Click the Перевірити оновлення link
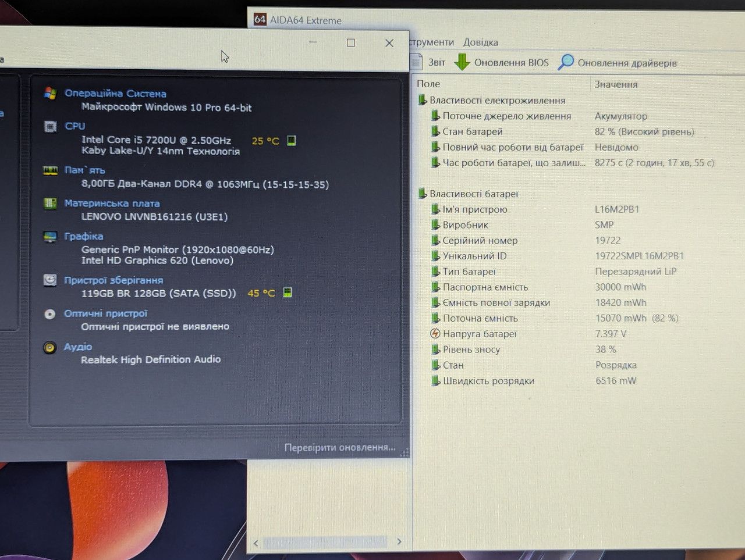Viewport: 745px width, 560px height. click(x=340, y=447)
